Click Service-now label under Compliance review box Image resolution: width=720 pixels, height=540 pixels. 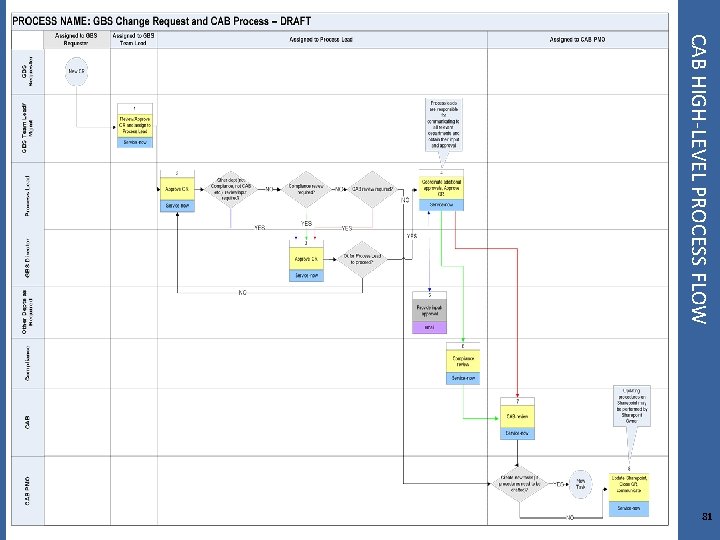[x=463, y=378]
